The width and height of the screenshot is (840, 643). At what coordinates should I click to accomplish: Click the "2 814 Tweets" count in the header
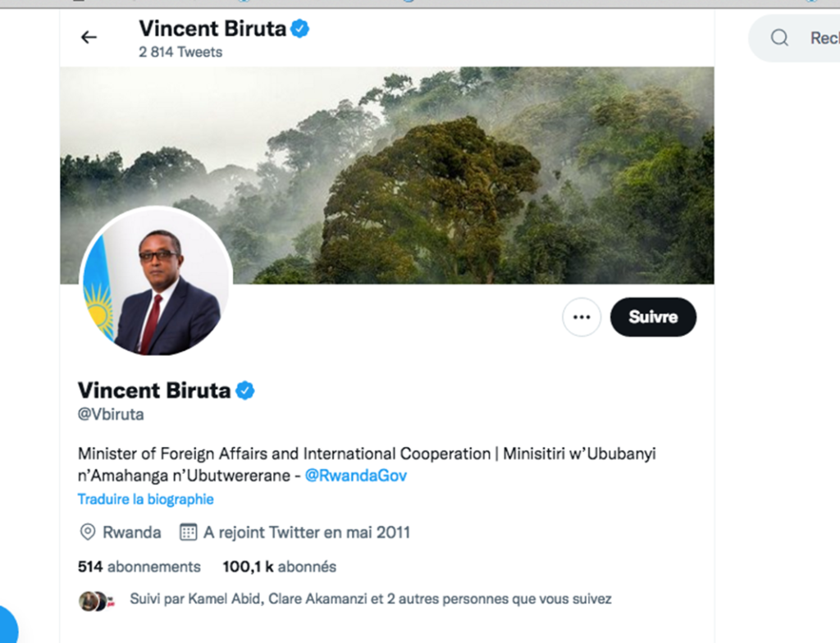click(180, 52)
